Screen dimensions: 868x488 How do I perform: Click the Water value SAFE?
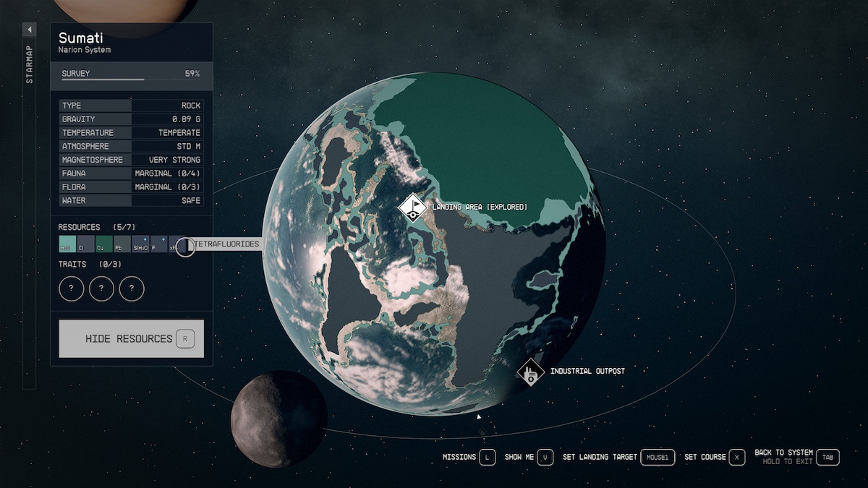tap(192, 200)
